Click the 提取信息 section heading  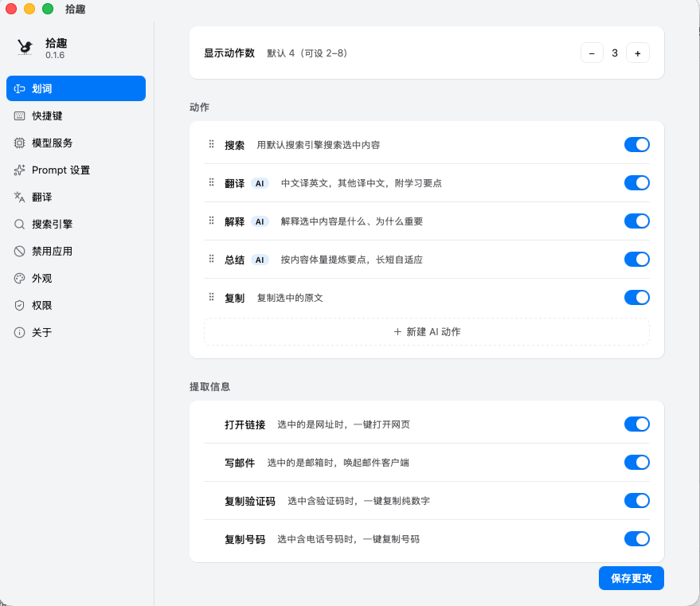[x=209, y=386]
